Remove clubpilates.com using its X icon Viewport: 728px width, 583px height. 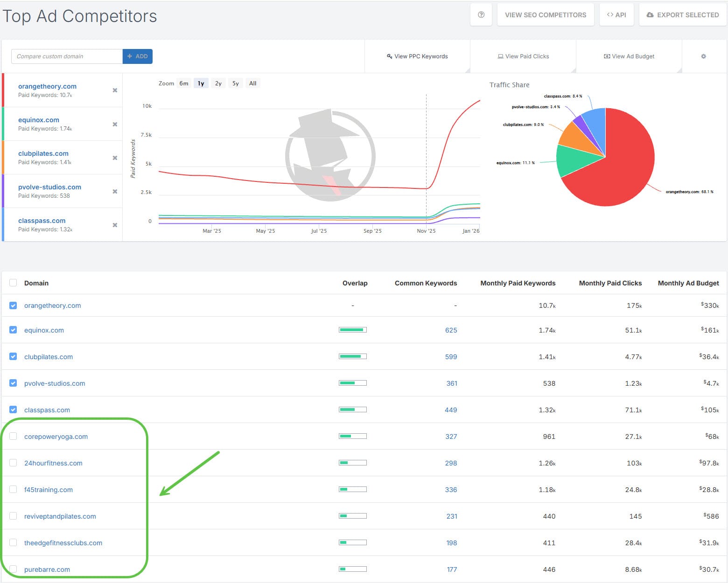coord(115,158)
